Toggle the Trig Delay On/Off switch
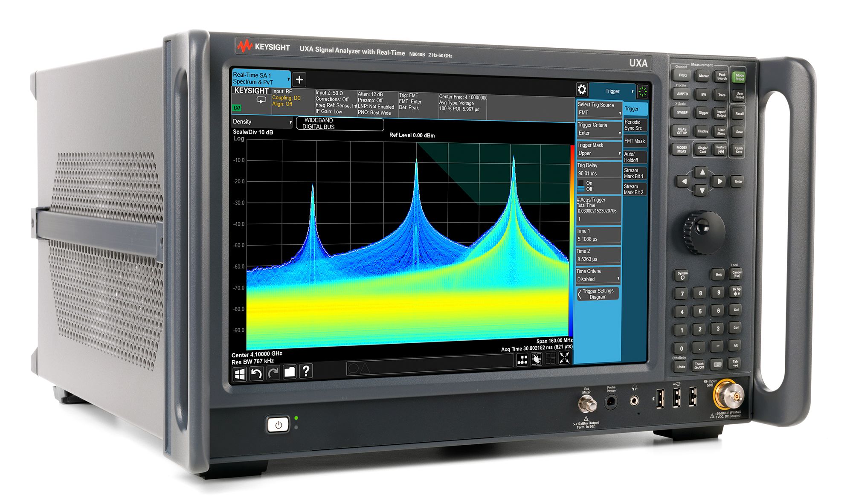 point(581,186)
